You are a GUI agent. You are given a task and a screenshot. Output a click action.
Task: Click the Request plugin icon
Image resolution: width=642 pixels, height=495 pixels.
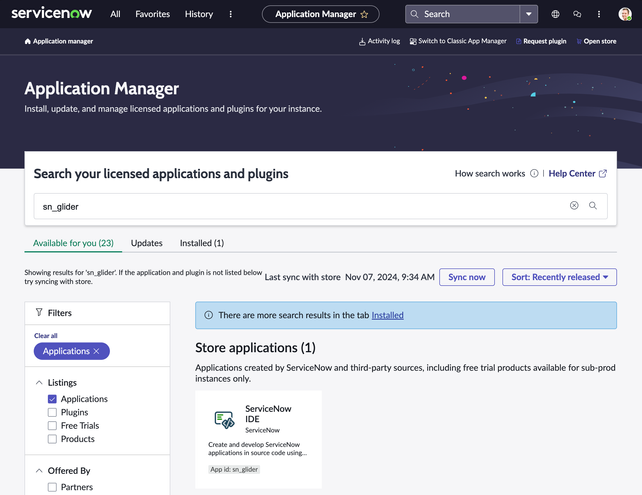(518, 41)
